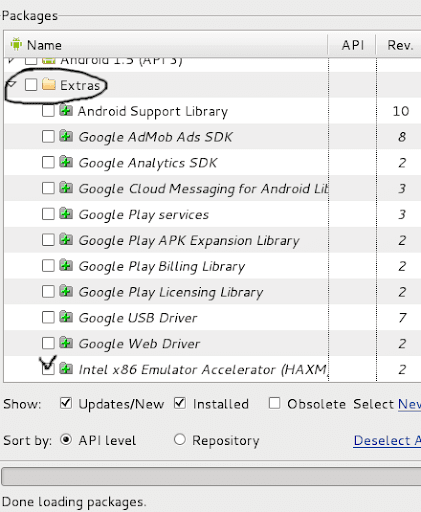Toggle the Intel x86 Emulator Accelerator checkbox
This screenshot has width=421, height=512.
coord(48,369)
